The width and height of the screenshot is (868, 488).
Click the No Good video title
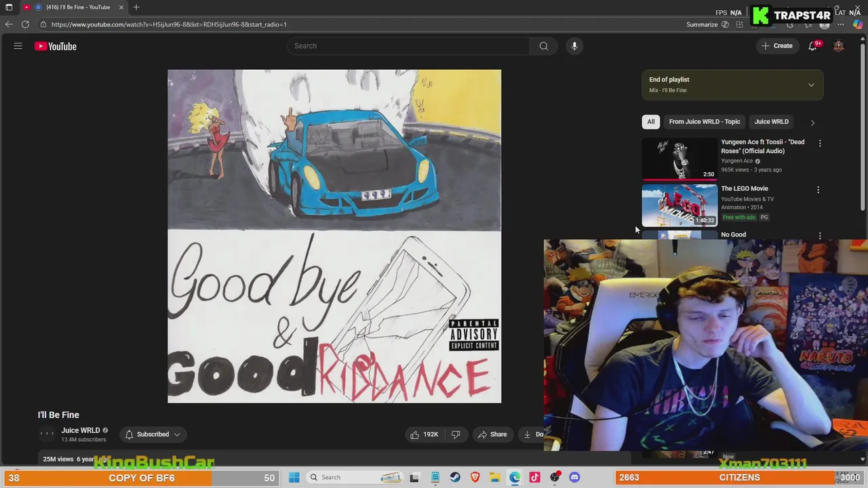pyautogui.click(x=733, y=235)
